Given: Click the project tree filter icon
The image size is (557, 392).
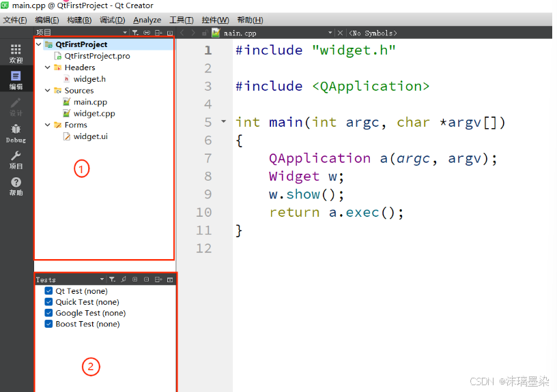Looking at the screenshot, I should [135, 33].
